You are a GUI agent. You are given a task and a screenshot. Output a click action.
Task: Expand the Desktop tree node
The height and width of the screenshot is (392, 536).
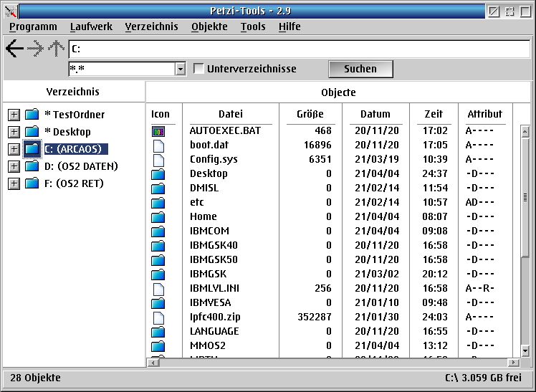[14, 132]
